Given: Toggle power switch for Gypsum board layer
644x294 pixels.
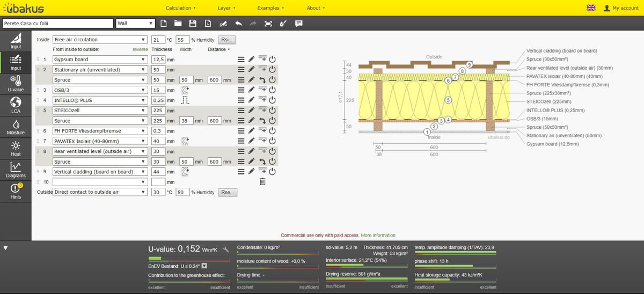Looking at the screenshot, I should [272, 60].
